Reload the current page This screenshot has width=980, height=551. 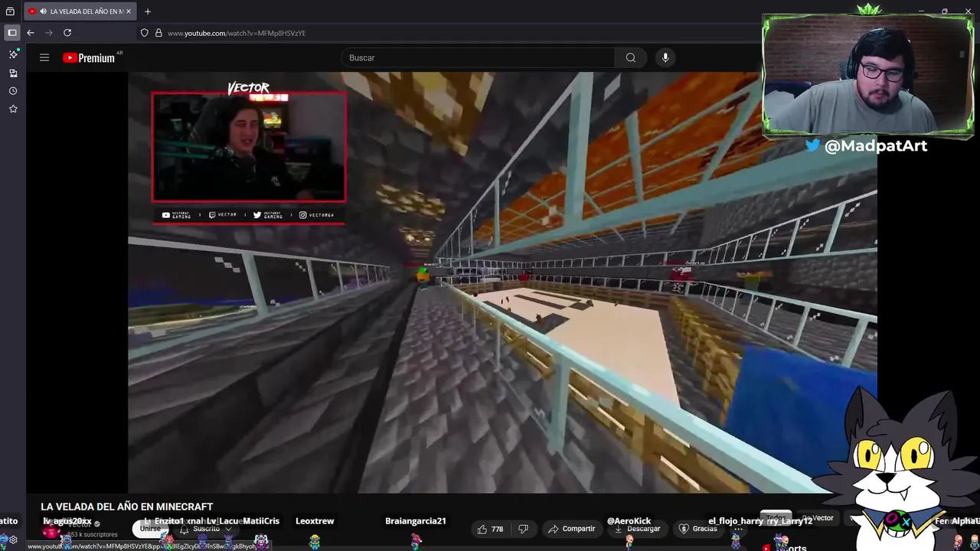click(67, 33)
